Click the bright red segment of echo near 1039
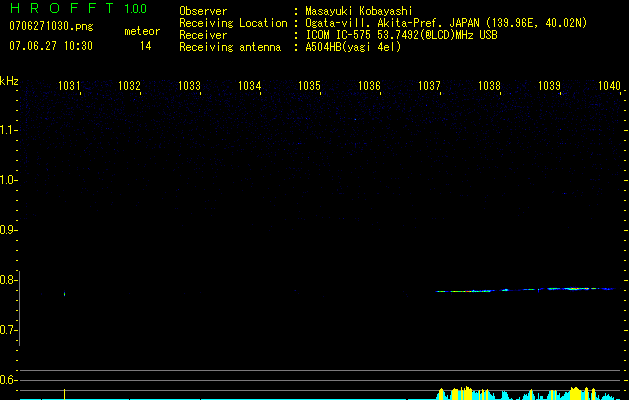Screen dimensions: 629x400 coord(574,288)
